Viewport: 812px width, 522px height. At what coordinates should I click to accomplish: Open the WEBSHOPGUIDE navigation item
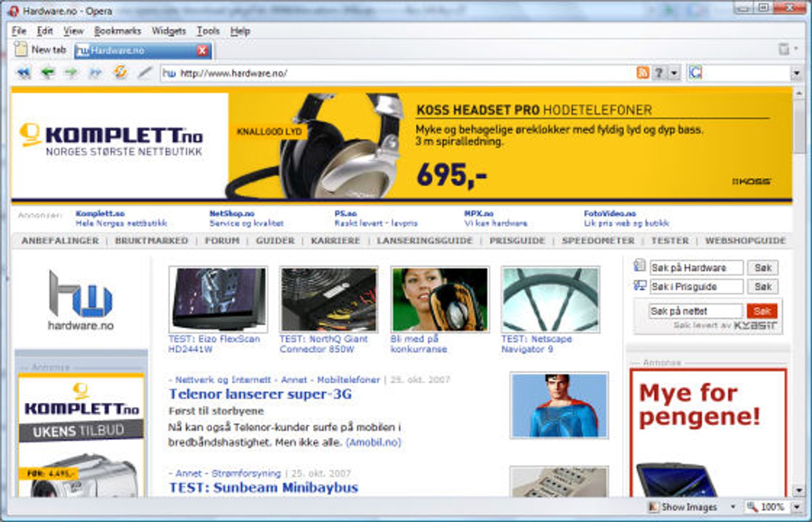click(x=745, y=241)
